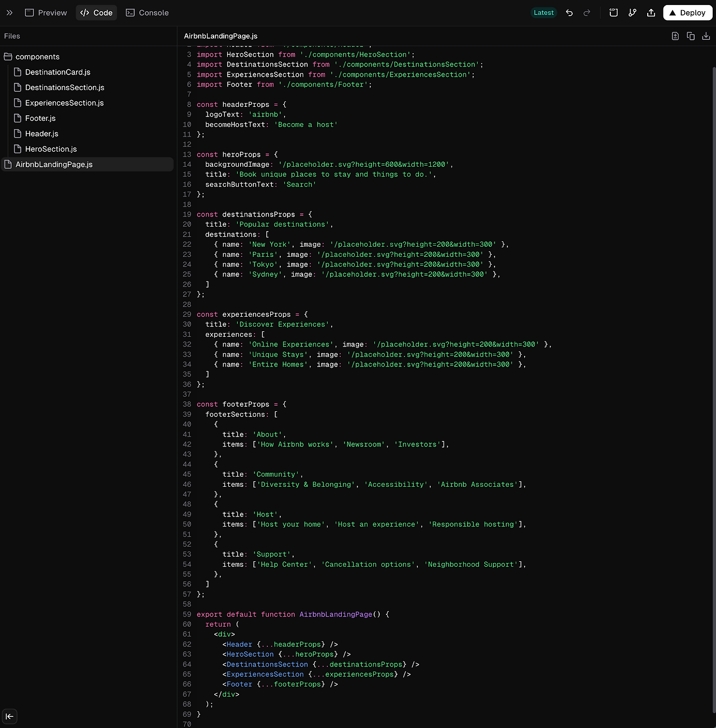Click the Latest version badge
Viewport: 716px width, 728px height.
543,12
